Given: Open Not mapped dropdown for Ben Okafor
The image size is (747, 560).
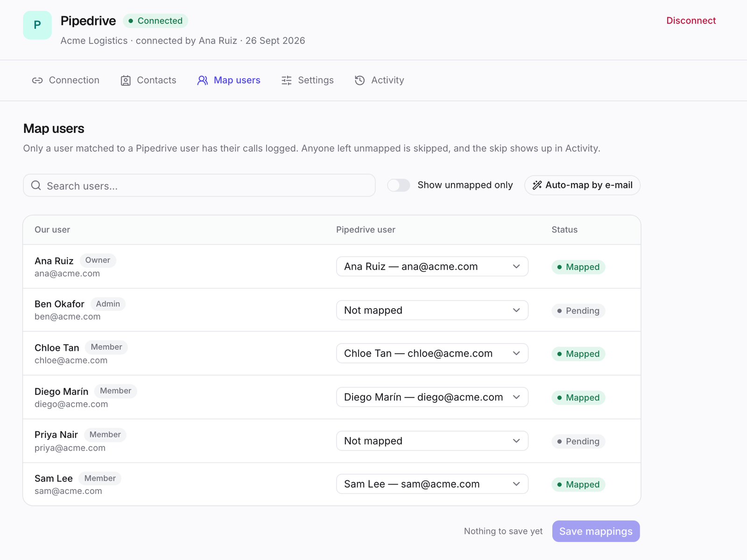Looking at the screenshot, I should (432, 310).
